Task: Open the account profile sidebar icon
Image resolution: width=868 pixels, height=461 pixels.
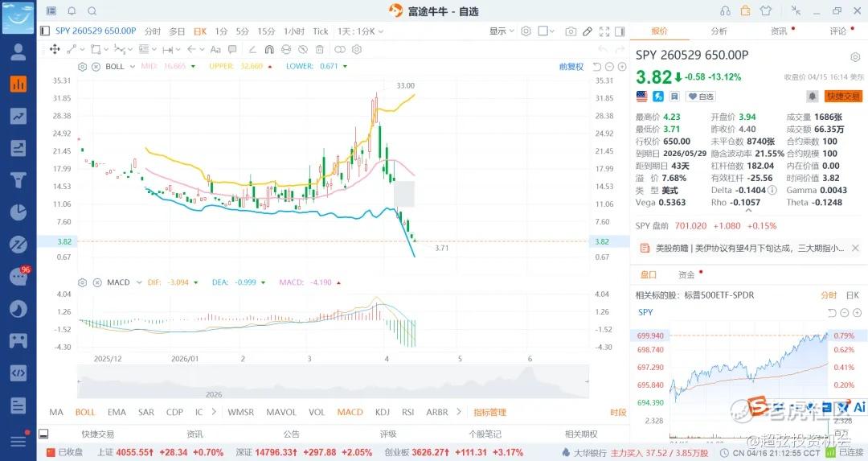Action: point(18,52)
